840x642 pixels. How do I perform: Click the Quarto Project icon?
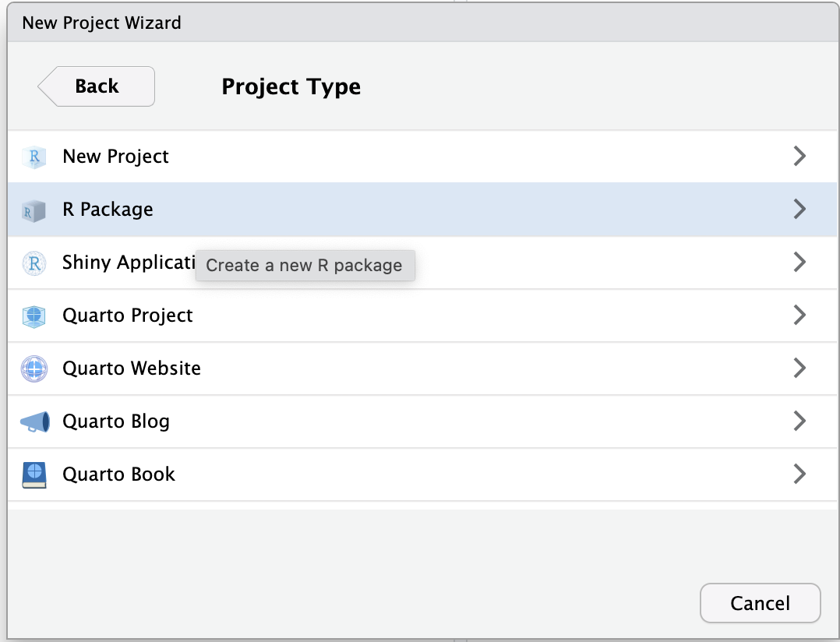point(34,316)
